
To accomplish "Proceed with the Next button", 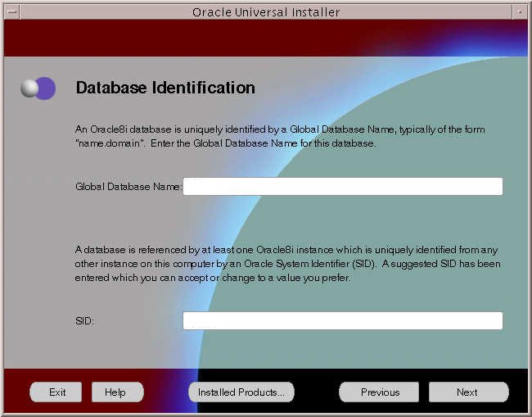I will click(469, 392).
